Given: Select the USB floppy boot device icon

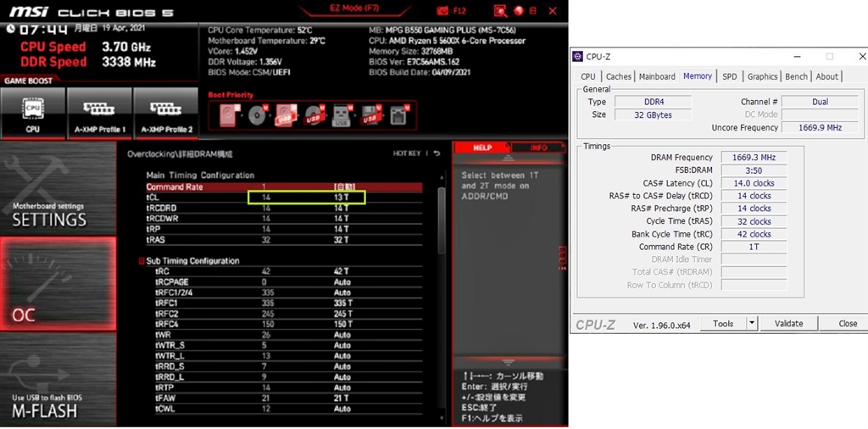Looking at the screenshot, I should [x=371, y=115].
